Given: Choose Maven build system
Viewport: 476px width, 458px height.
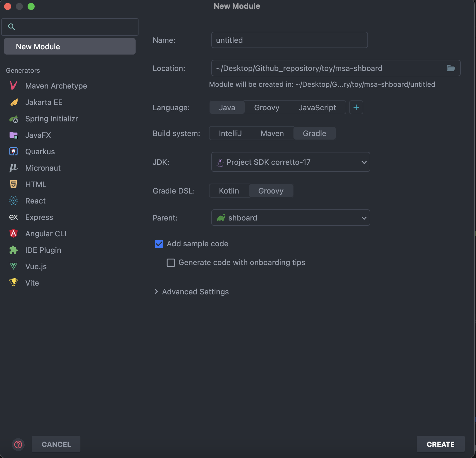Looking at the screenshot, I should pyautogui.click(x=272, y=133).
